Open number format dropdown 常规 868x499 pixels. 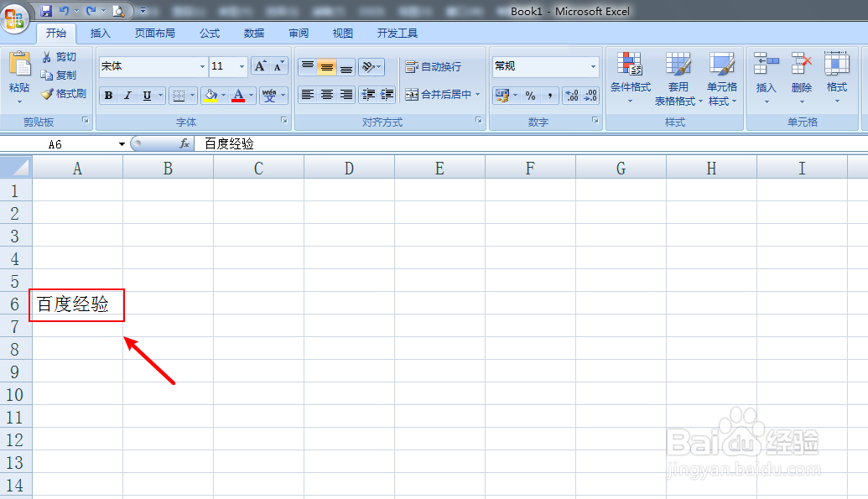click(x=593, y=66)
